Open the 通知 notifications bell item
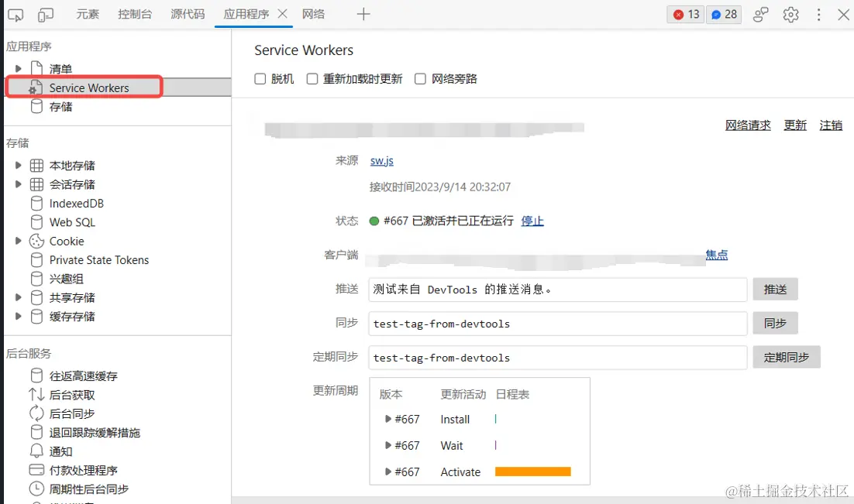This screenshot has width=854, height=504. tap(61, 451)
